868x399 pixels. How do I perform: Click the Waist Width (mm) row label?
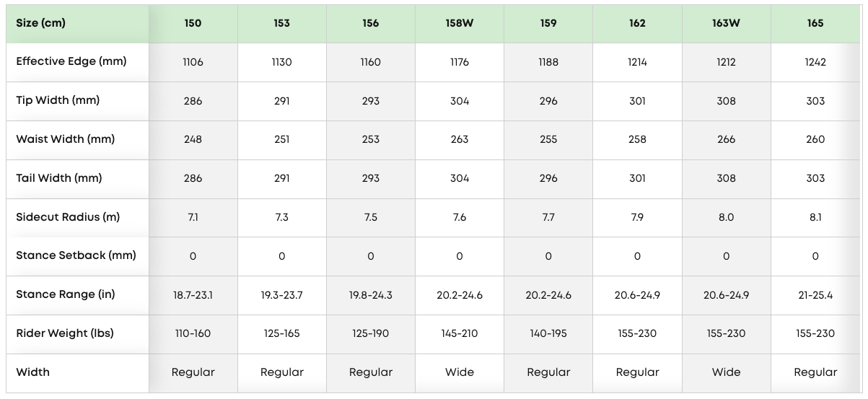[66, 139]
